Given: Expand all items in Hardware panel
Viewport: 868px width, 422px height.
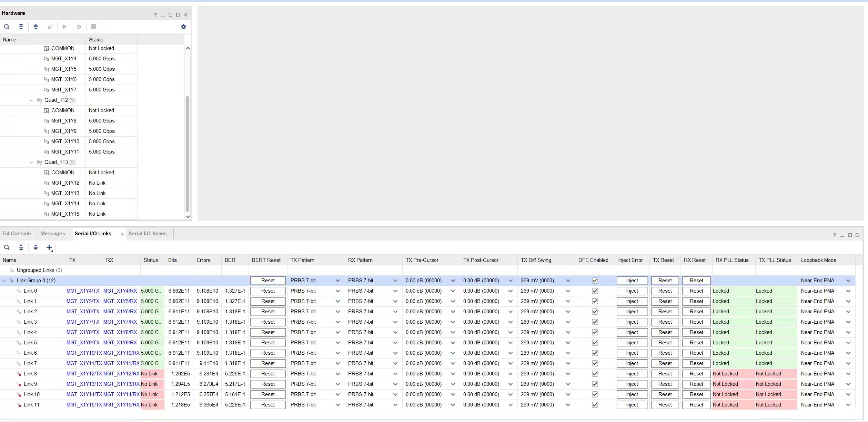Looking at the screenshot, I should [36, 27].
